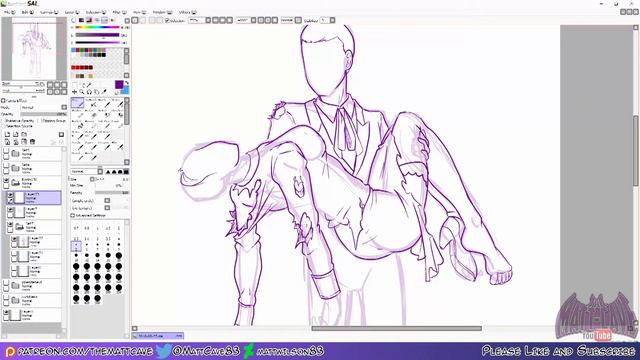The height and width of the screenshot is (360, 640).
Task: Pick the purple foreground color swatch
Action: point(119,84)
